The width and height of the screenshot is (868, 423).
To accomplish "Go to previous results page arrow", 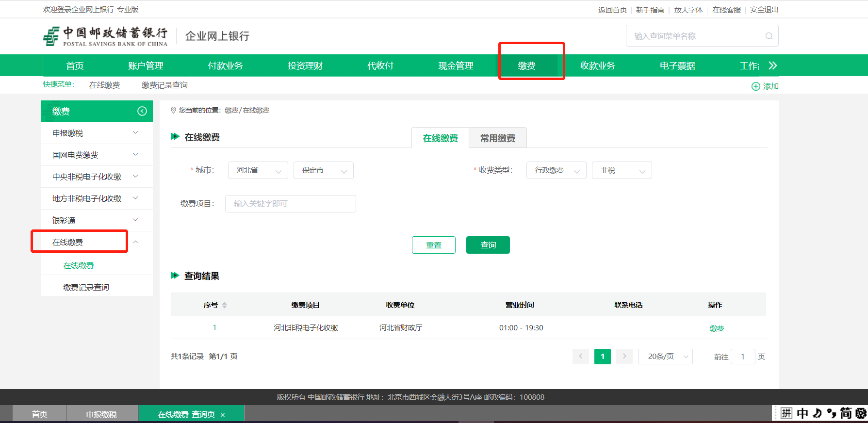I will click(x=580, y=357).
